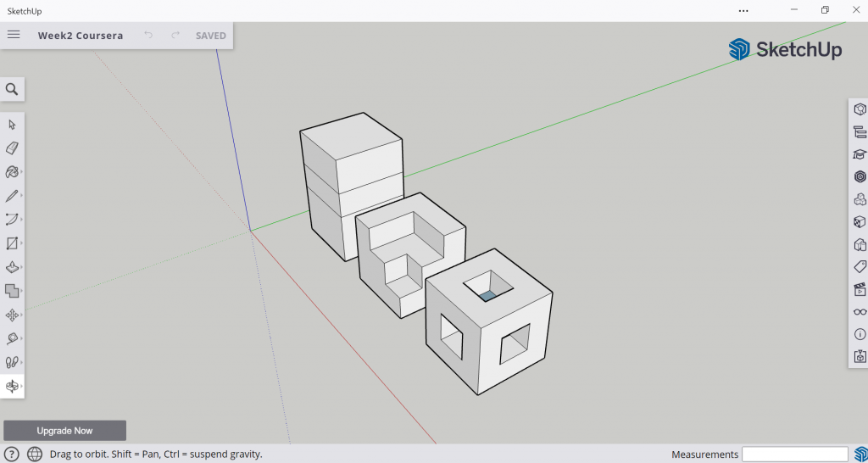This screenshot has height=463, width=868.
Task: Open the Model Info panel
Action: coord(860,334)
